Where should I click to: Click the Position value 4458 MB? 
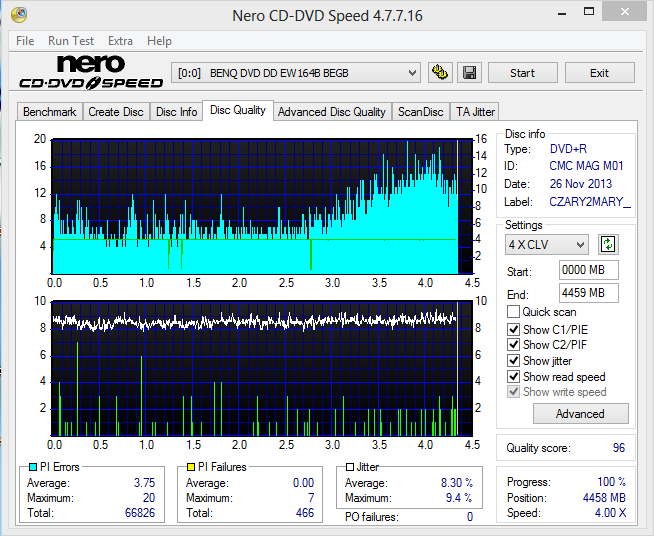(x=604, y=498)
